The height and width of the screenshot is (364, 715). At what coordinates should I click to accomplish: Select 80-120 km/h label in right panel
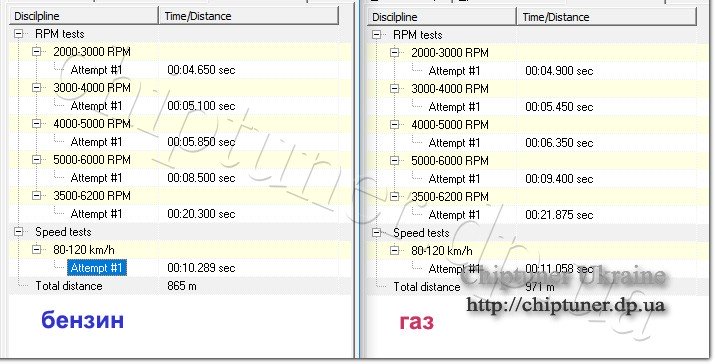pyautogui.click(x=442, y=250)
